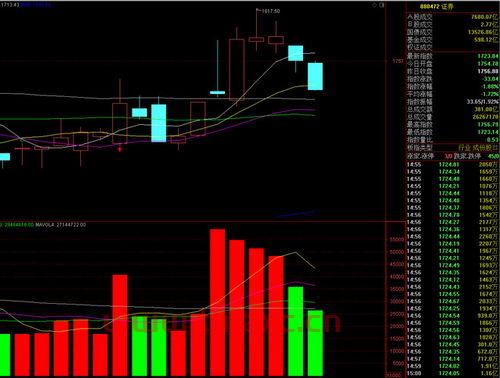Screen dimensions: 500x378
Task: Select the last cyan candlestick
Action: [x=315, y=76]
